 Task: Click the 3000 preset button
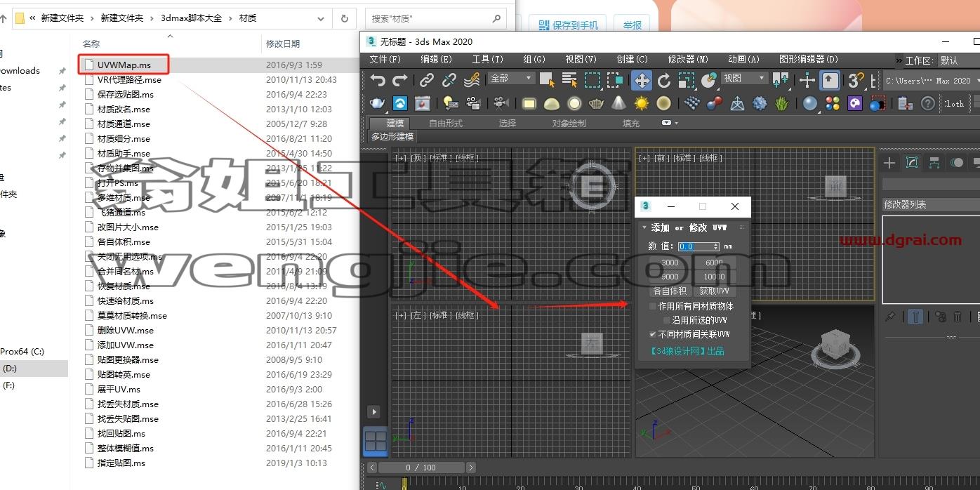pyautogui.click(x=670, y=263)
